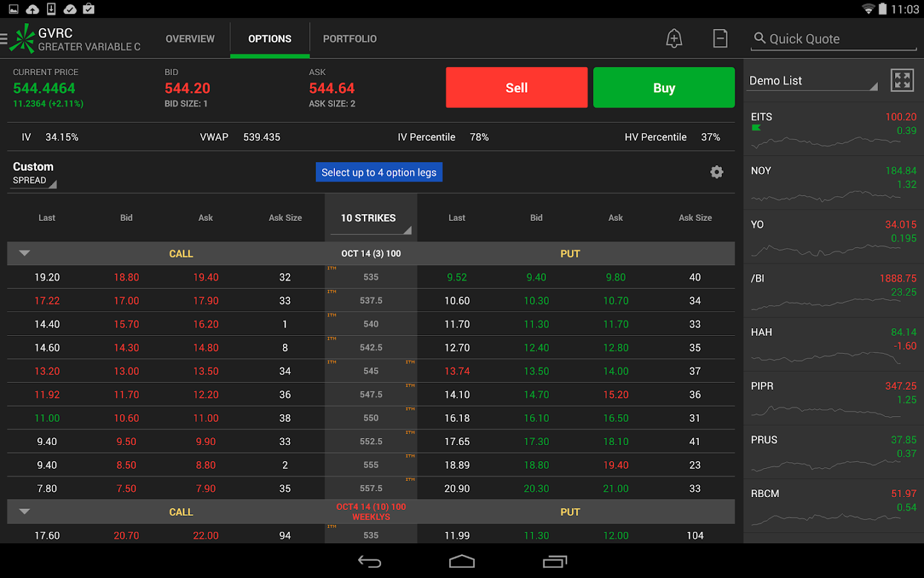Switch to the Overview tab
This screenshot has width=924, height=578.
[x=190, y=39]
